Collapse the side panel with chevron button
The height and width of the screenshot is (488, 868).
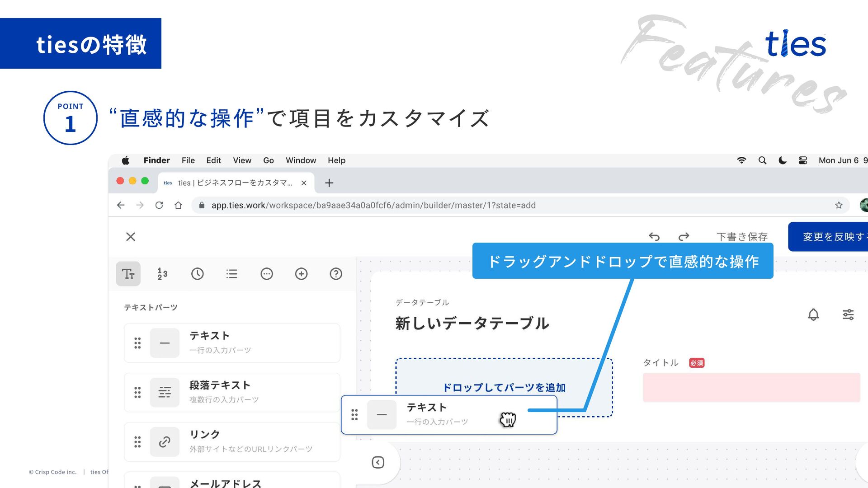click(378, 462)
